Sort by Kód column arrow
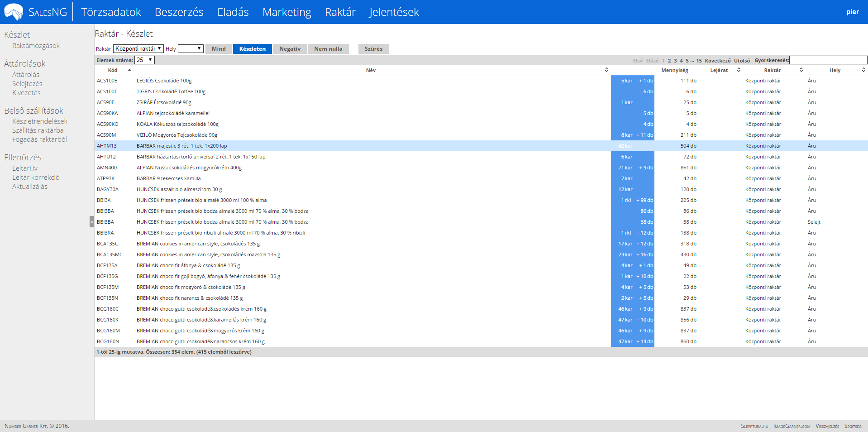 [x=129, y=70]
